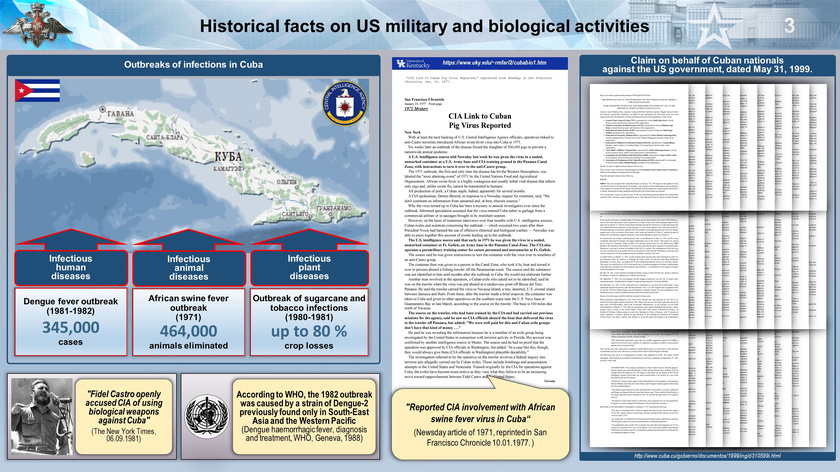
Task: Click the Outbreaks of infections in Cuba header
Action: [193, 65]
